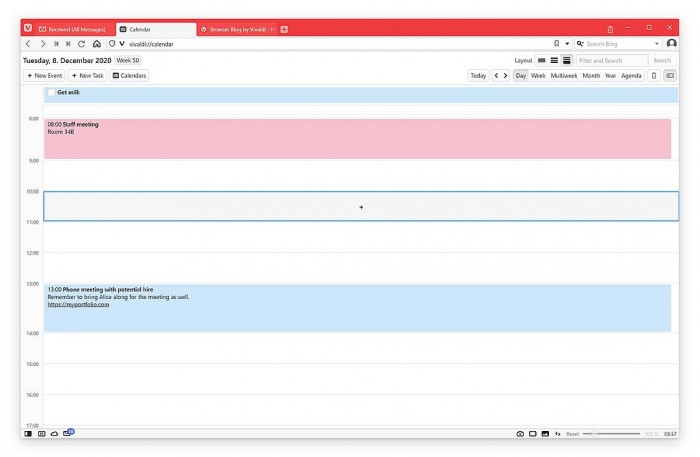This screenshot has width=700, height=457.
Task: Open the Staff meeting event
Action: click(x=357, y=138)
